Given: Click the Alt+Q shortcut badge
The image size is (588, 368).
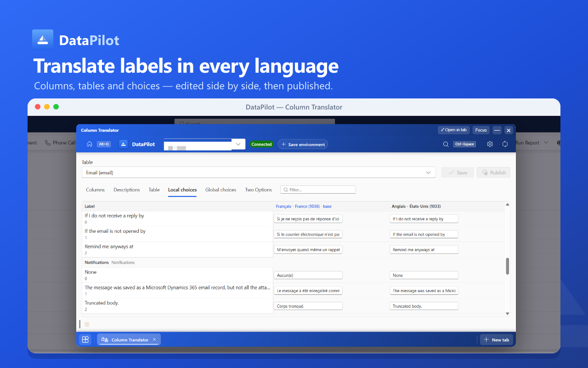Looking at the screenshot, I should point(104,144).
